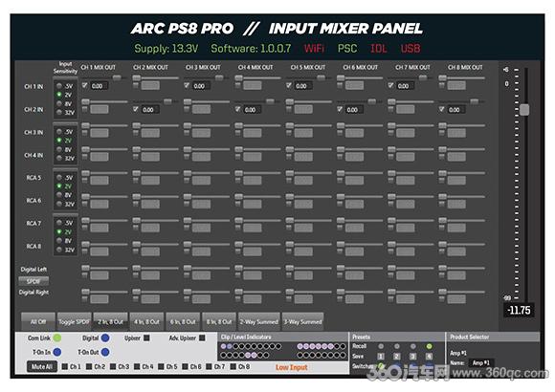
Task: Uncheck CH 1 IN to CH 1 MIX OUT
Action: tap(84, 85)
